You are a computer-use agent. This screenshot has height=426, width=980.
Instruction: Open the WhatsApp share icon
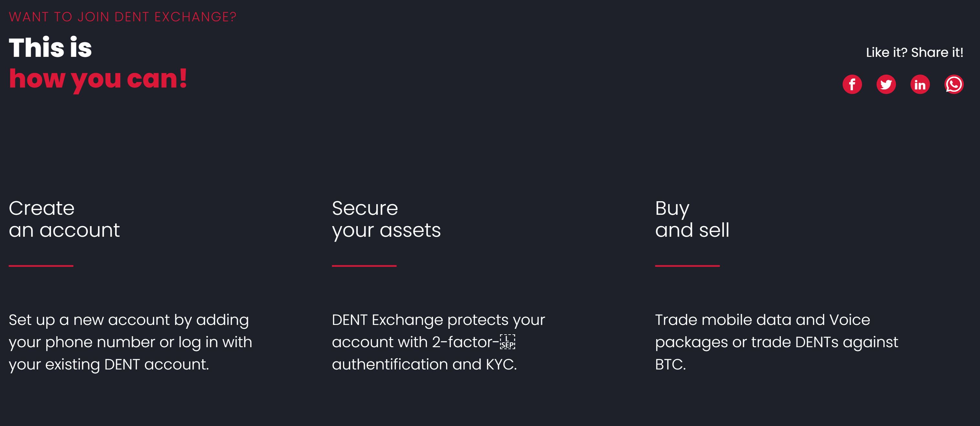click(953, 84)
